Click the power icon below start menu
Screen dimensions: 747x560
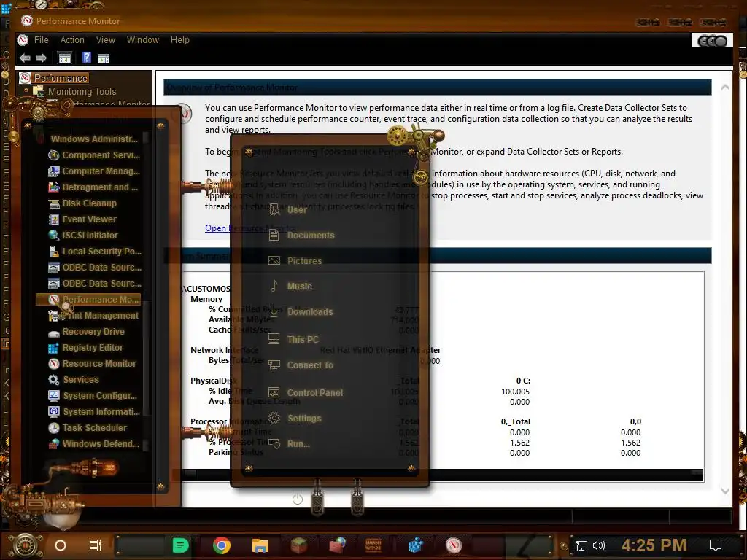point(298,499)
